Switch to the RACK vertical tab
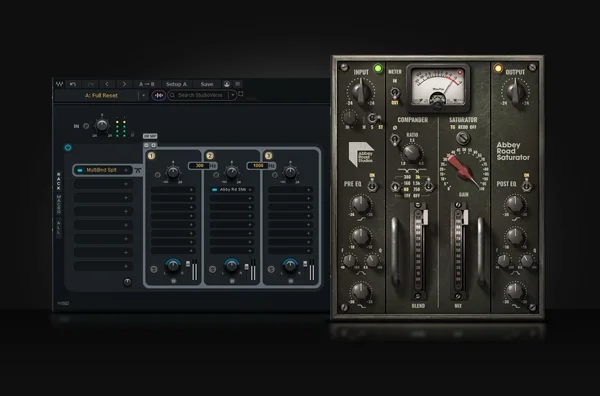This screenshot has height=396, width=600. click(59, 181)
